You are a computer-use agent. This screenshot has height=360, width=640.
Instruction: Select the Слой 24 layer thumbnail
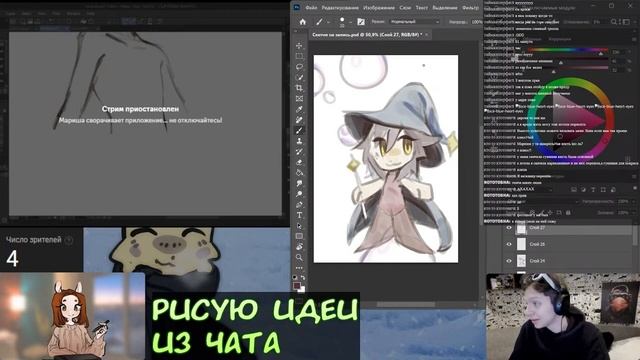[x=521, y=261]
